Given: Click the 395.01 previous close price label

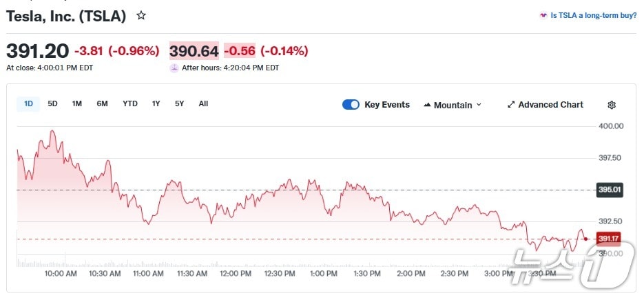Looking at the screenshot, I should [610, 190].
